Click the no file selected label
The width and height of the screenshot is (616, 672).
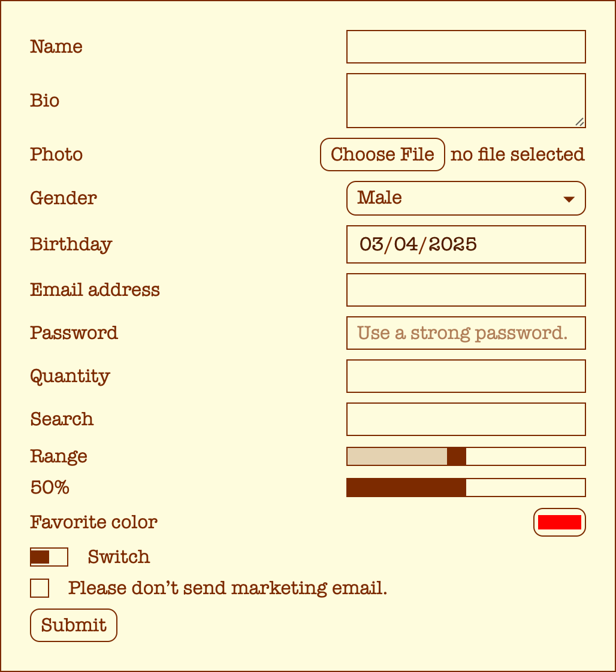pos(518,155)
